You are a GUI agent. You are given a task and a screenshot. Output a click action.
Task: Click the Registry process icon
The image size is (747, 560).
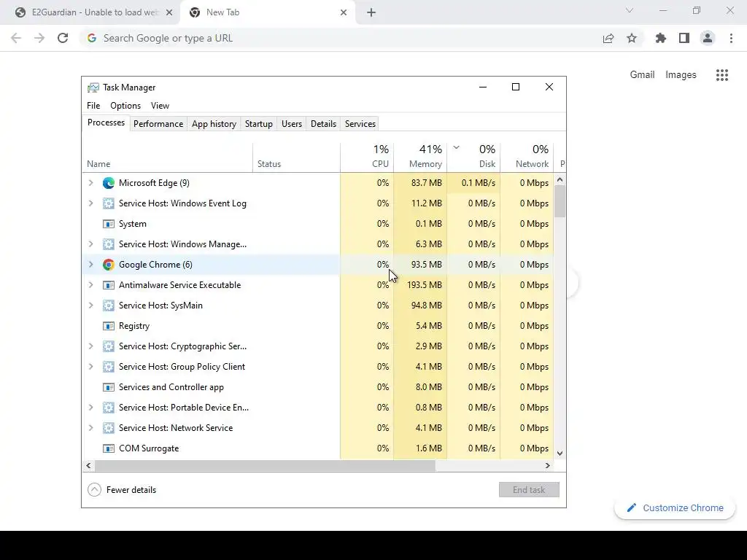[109, 326]
